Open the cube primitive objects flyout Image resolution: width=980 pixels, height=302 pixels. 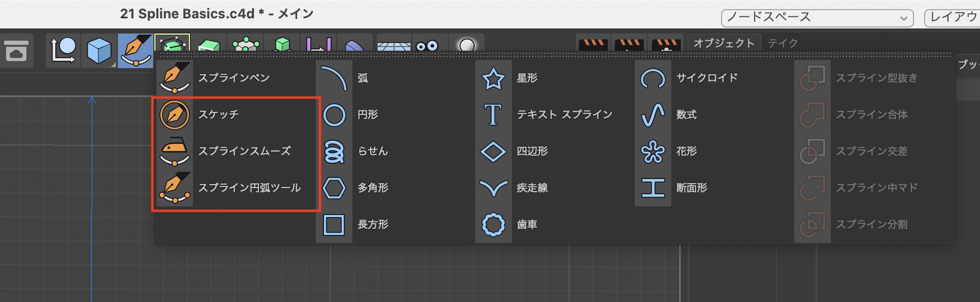tap(99, 50)
